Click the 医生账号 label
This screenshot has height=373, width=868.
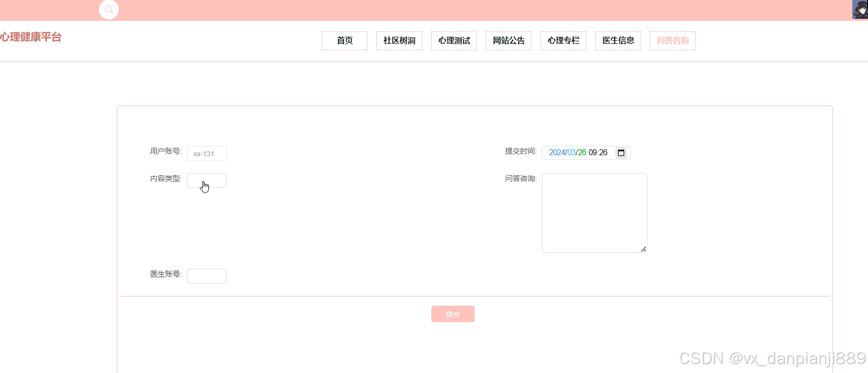click(166, 274)
